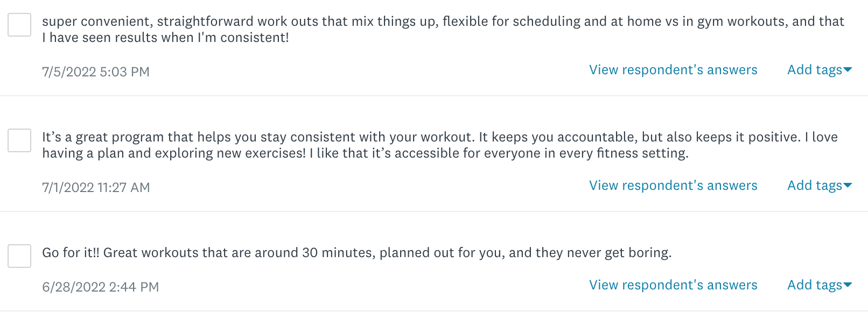This screenshot has height=312, width=868.
Task: Click the 'Go for it!! Great workouts' response text
Action: (356, 253)
